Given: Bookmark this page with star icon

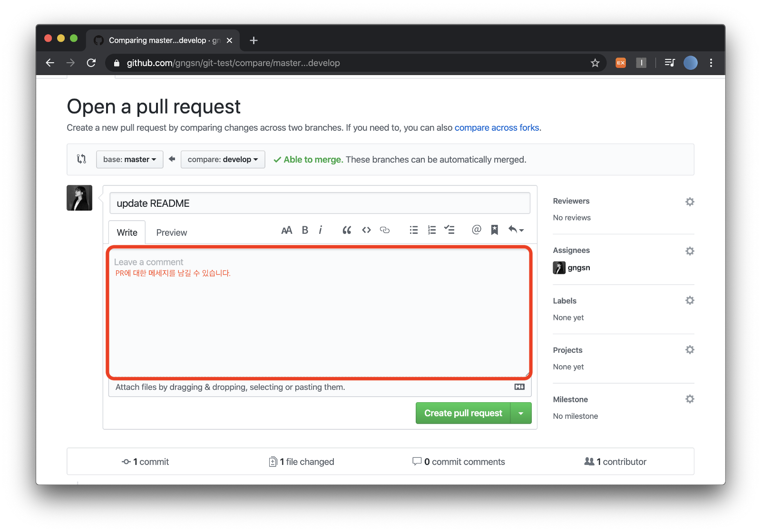Looking at the screenshot, I should (x=595, y=63).
